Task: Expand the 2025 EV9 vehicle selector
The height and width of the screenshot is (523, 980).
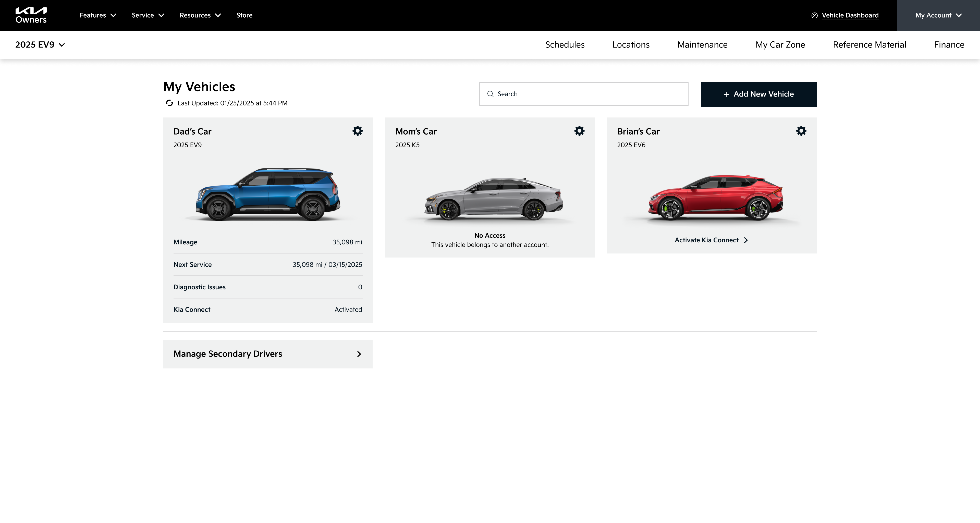Action: [x=40, y=45]
